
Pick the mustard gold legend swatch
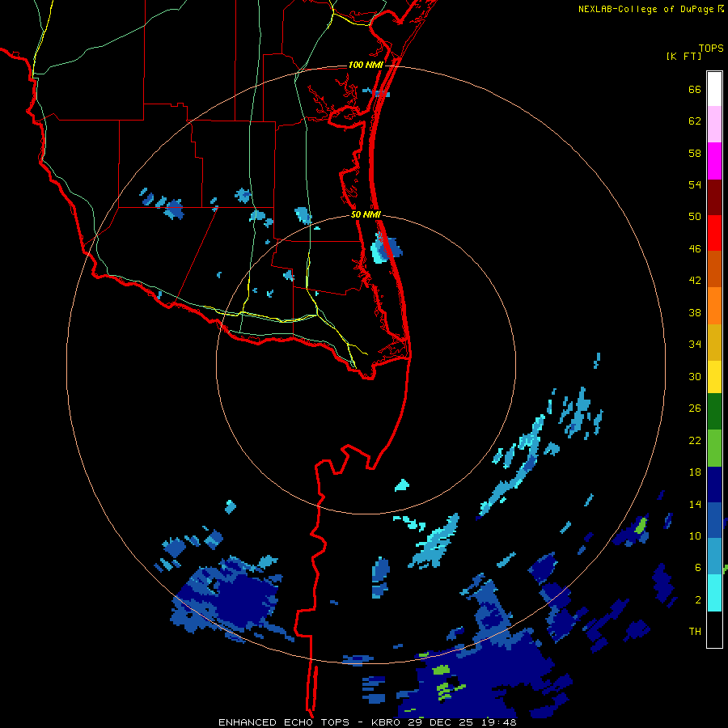point(714,342)
